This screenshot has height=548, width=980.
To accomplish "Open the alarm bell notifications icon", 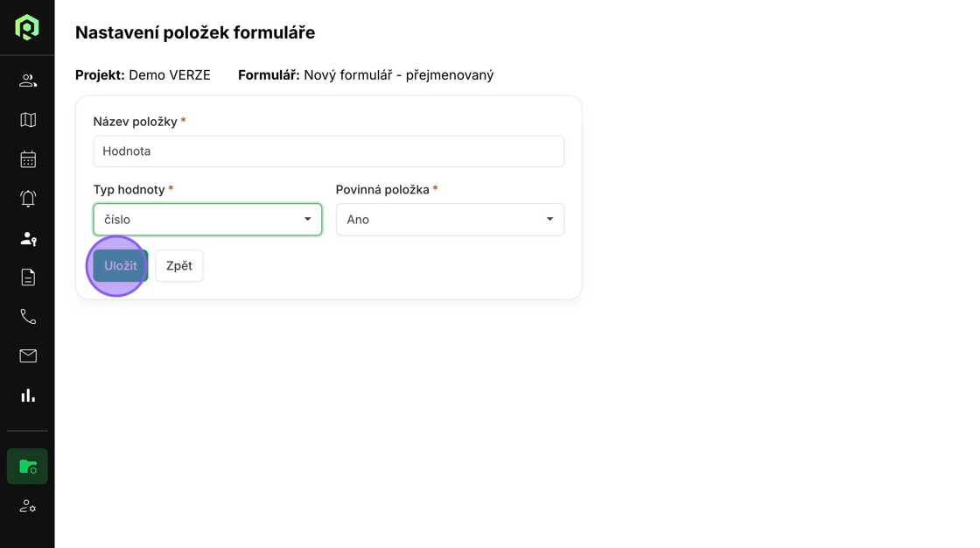I will click(28, 199).
